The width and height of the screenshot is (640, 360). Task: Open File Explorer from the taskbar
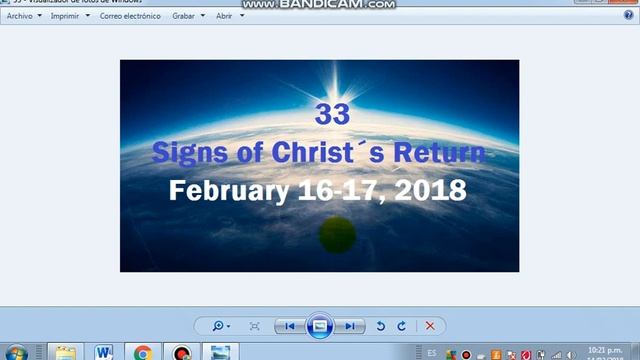(65, 352)
